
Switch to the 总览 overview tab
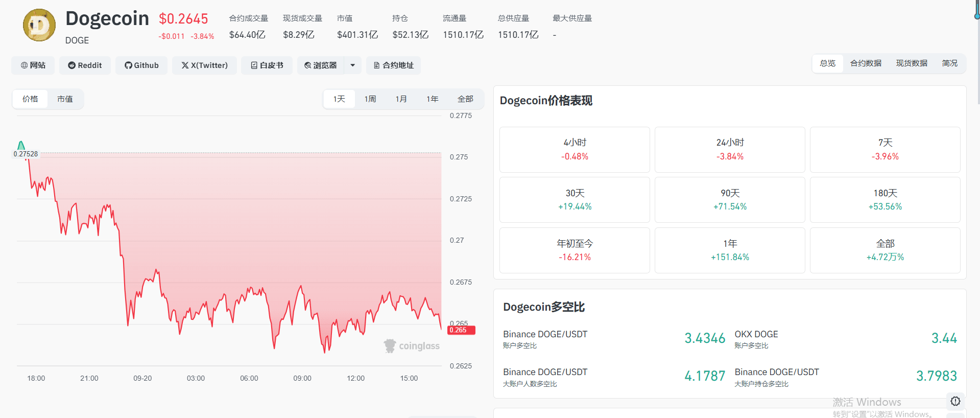point(828,63)
